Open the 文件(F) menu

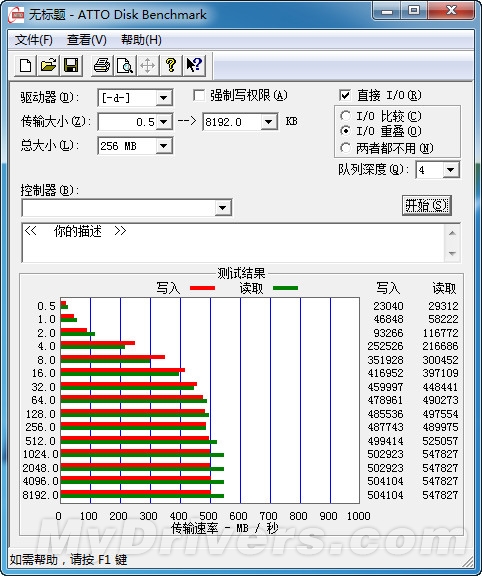[33, 40]
